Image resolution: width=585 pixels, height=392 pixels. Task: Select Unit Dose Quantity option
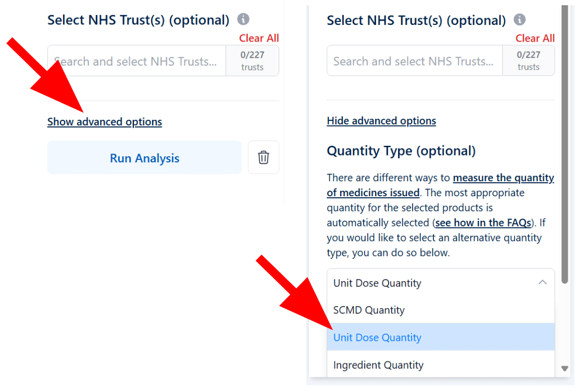coord(377,337)
